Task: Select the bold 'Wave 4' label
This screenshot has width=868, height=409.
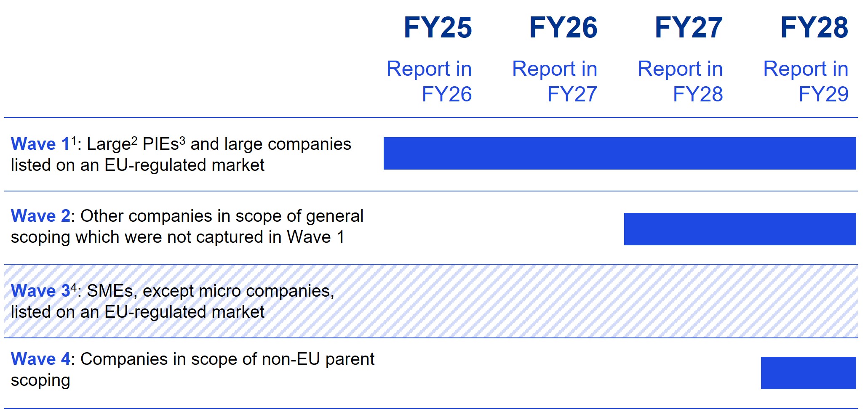Action: click(40, 359)
